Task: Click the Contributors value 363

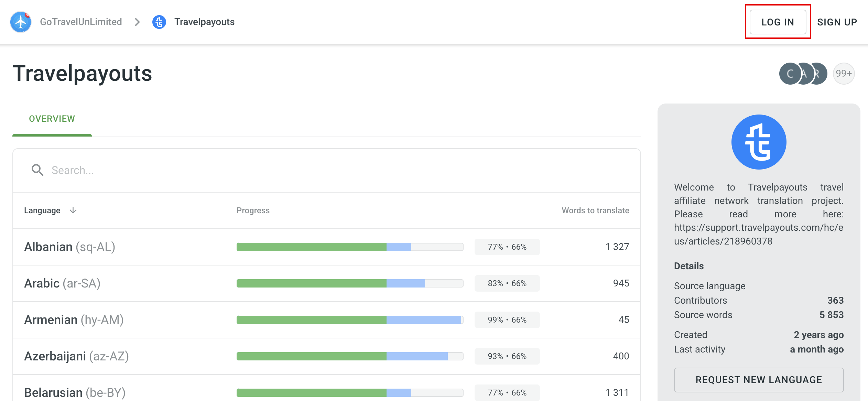Action: point(835,300)
